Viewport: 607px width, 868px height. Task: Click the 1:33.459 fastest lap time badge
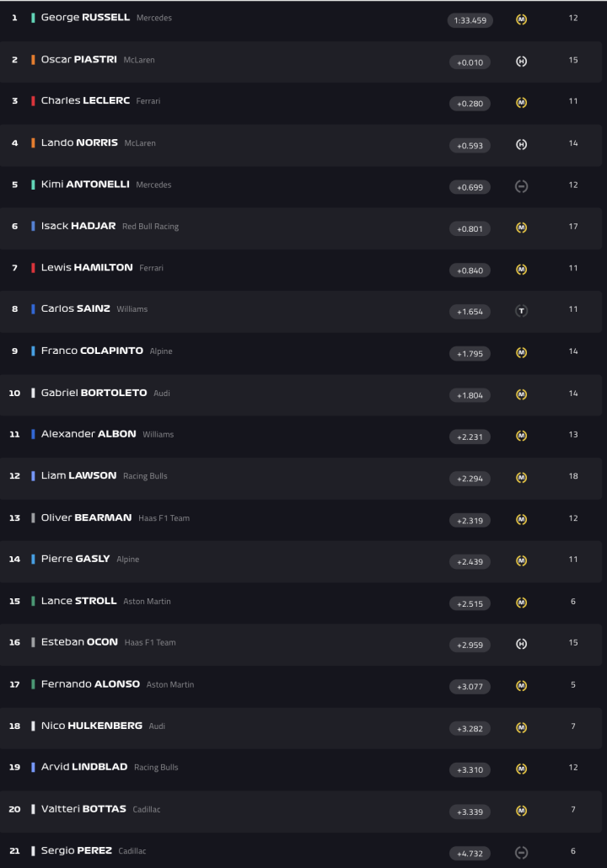tap(470, 20)
